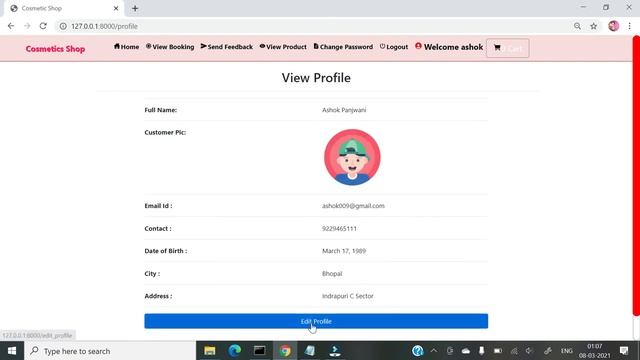Click the taskbar search box
640x360 pixels.
[x=110, y=351]
